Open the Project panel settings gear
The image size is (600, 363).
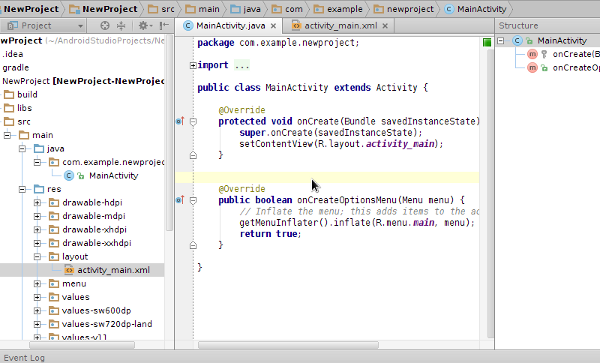coord(145,26)
